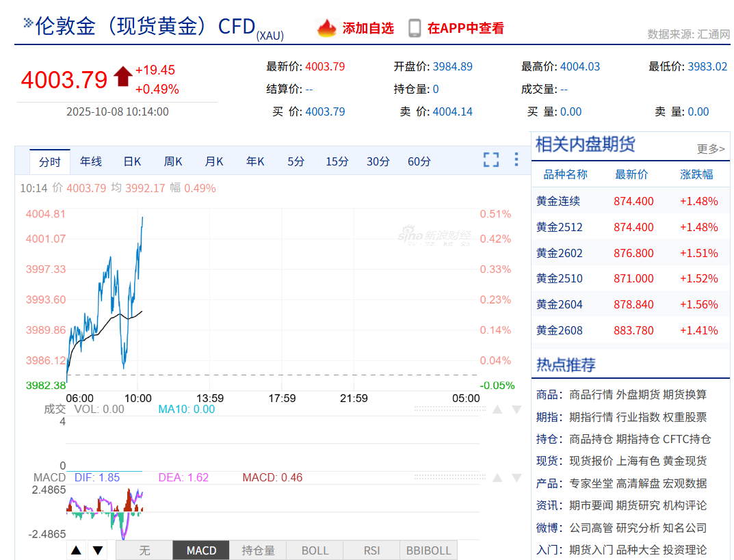Click gray down arrow beside MACD panel

tap(516, 478)
